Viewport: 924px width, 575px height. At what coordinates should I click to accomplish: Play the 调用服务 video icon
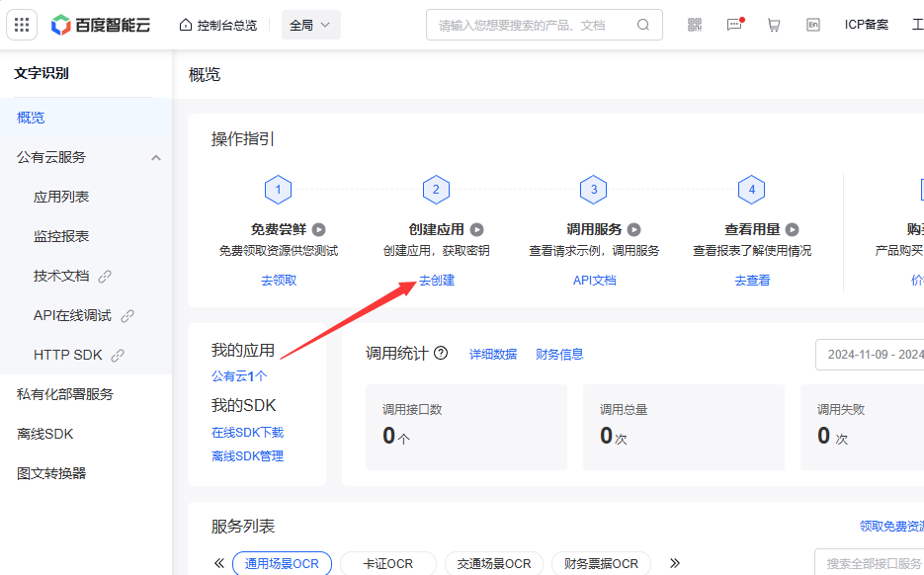[x=634, y=229]
